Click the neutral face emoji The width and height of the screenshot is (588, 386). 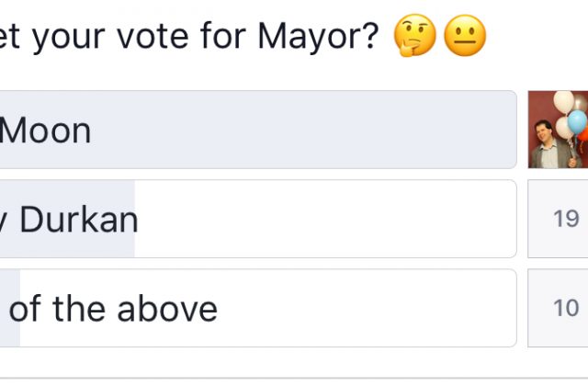pyautogui.click(x=465, y=36)
